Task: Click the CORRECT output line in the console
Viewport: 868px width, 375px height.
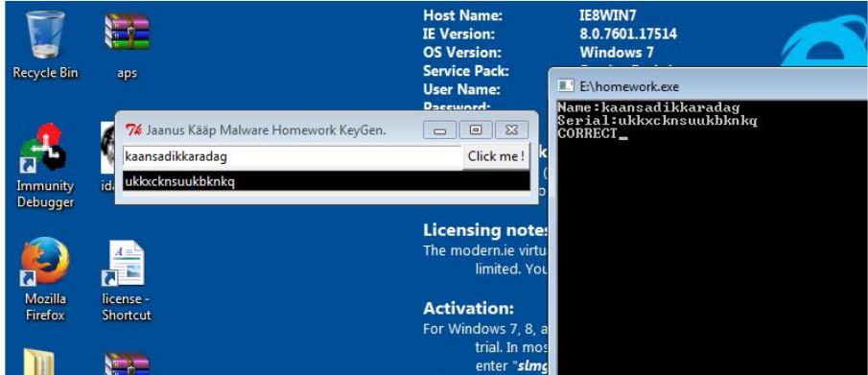Action: pyautogui.click(x=587, y=134)
